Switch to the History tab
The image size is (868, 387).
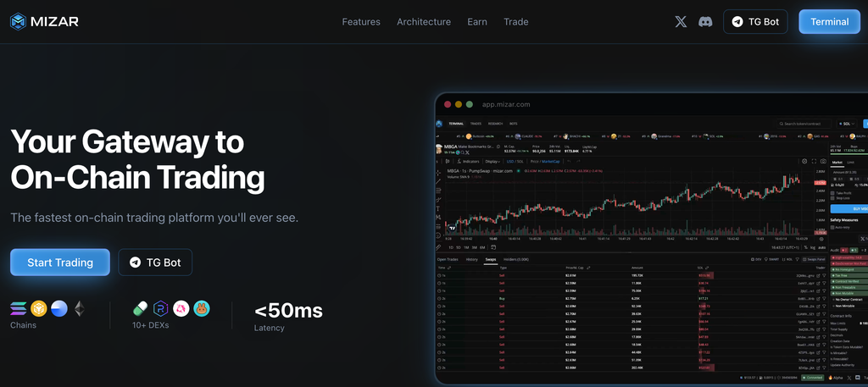click(471, 259)
